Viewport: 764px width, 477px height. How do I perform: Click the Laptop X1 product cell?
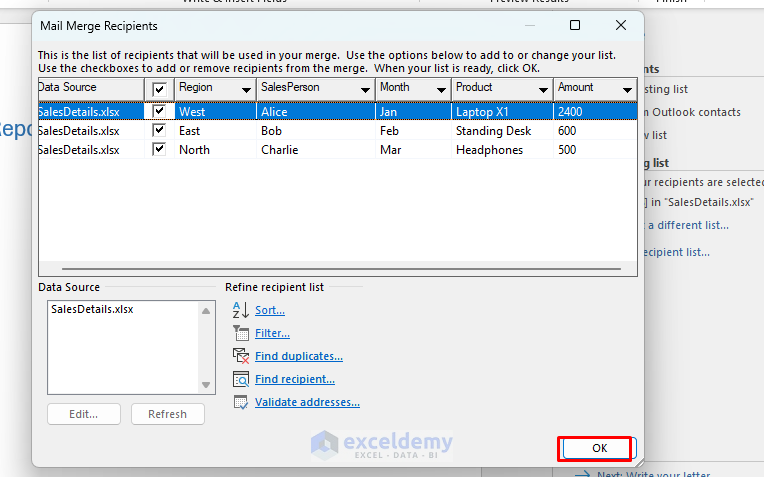502,112
